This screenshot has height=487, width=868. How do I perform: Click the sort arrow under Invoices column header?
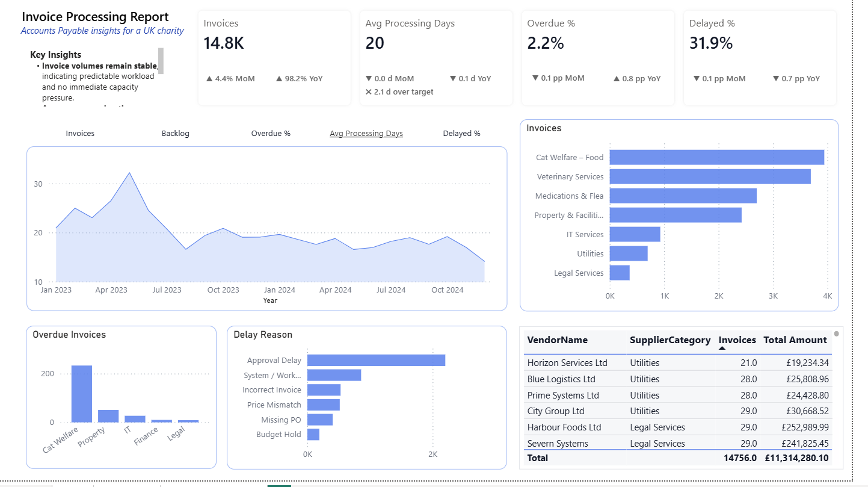tap(722, 348)
